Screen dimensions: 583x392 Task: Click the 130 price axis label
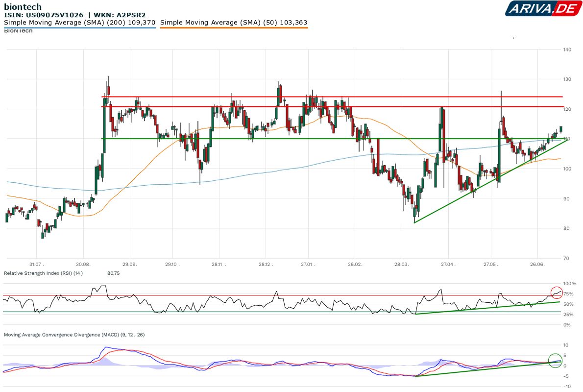coord(567,79)
